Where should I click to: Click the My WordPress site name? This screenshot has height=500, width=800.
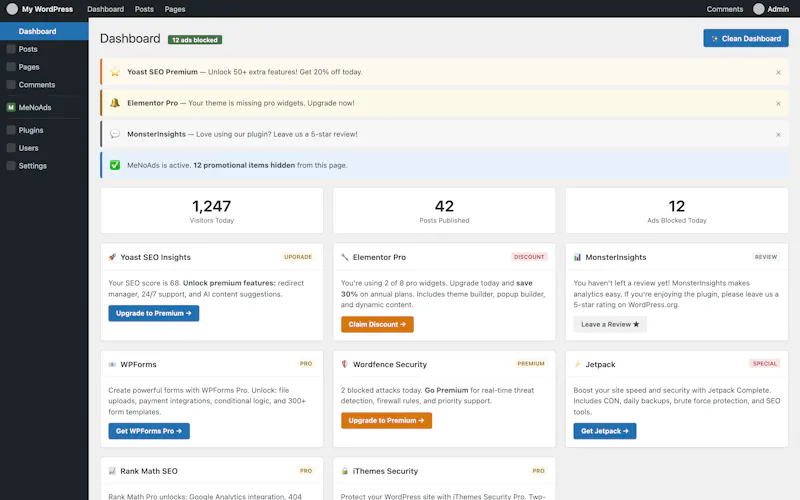pyautogui.click(x=47, y=9)
